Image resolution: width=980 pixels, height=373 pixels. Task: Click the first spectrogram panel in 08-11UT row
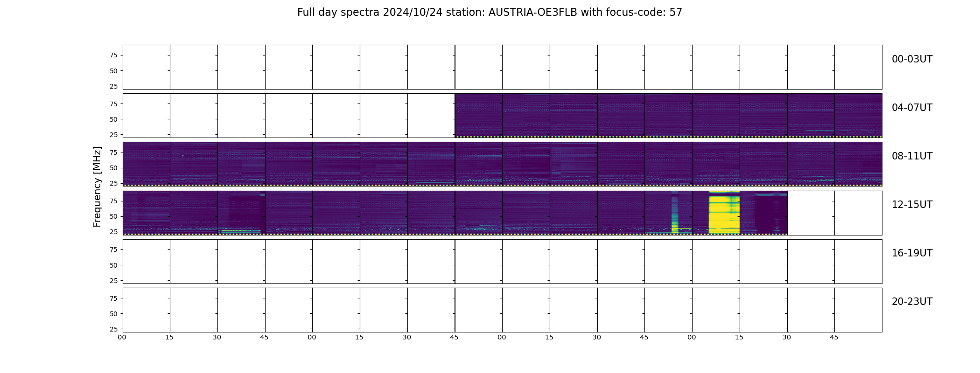[146, 164]
